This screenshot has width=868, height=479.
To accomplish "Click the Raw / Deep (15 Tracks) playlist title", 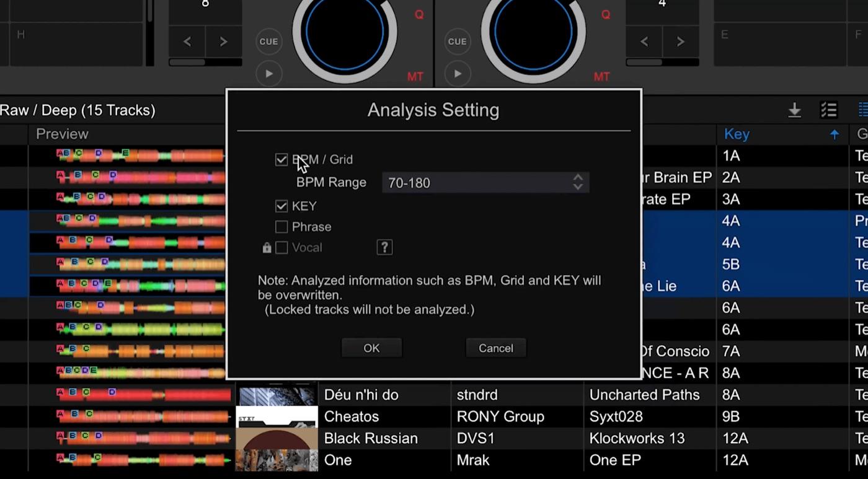I will [x=77, y=110].
